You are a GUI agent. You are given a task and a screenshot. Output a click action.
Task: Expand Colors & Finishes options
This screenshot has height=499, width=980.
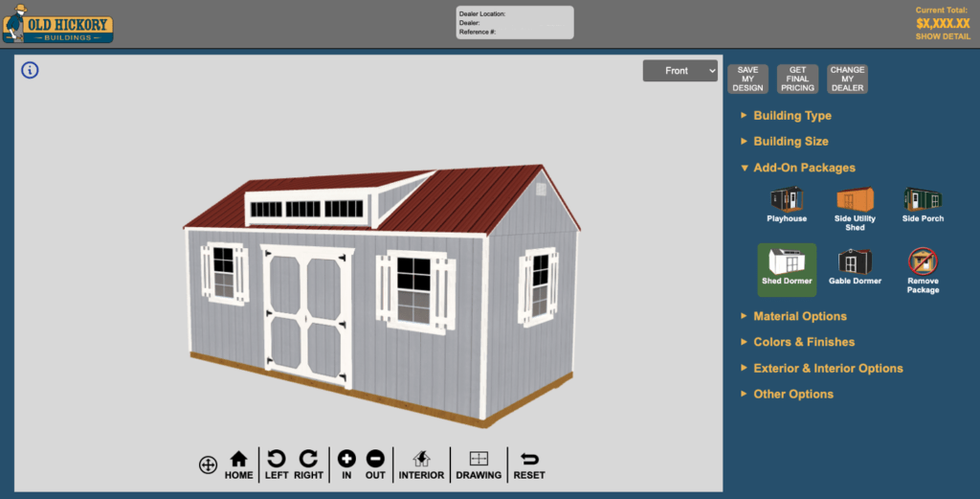point(804,342)
